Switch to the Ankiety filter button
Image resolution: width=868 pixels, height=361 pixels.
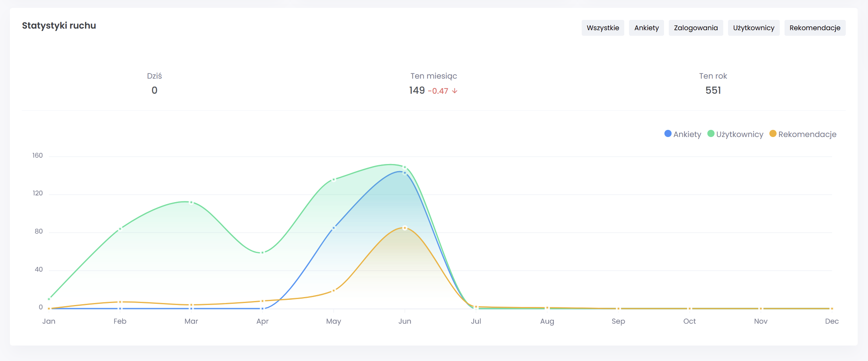tap(646, 28)
